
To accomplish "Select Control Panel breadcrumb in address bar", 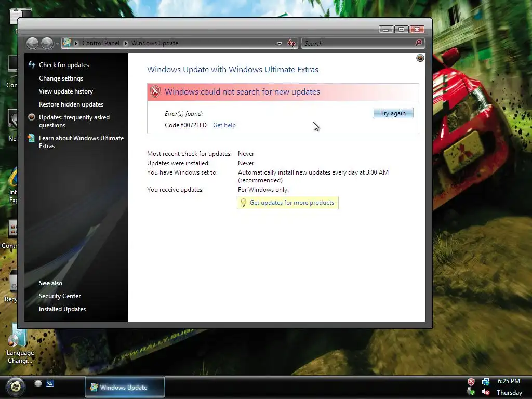I will tap(101, 43).
